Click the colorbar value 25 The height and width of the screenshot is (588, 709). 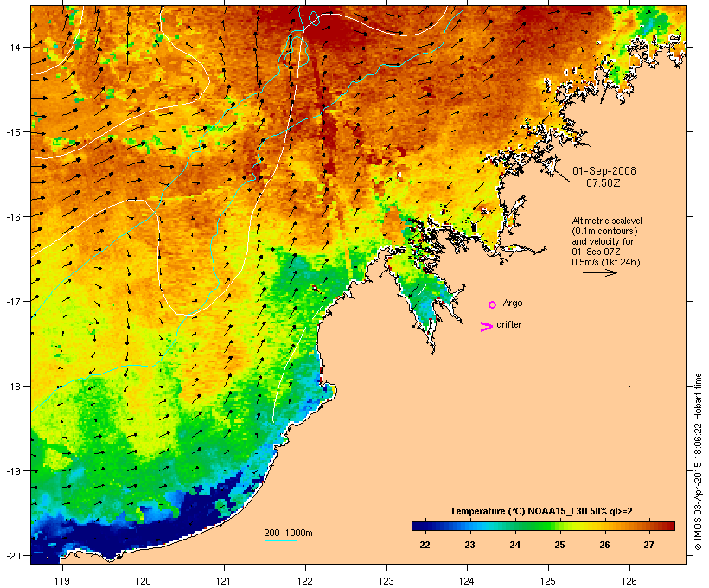point(559,545)
